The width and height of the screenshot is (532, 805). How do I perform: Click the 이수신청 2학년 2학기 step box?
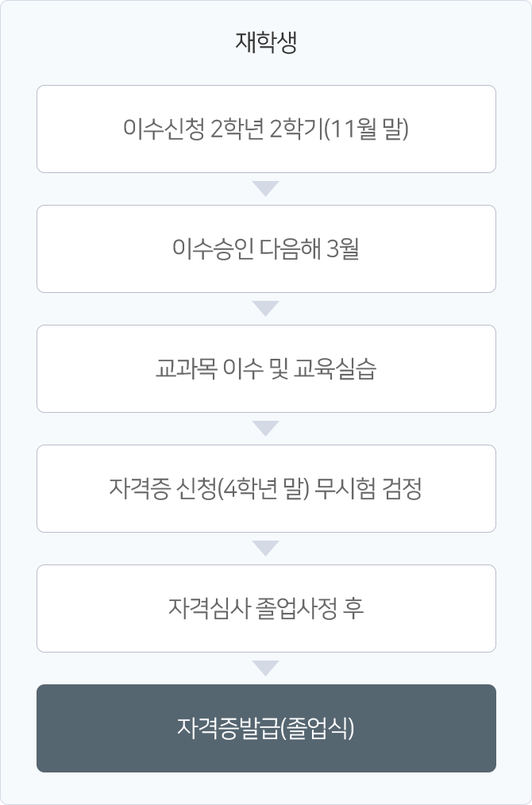(x=266, y=129)
